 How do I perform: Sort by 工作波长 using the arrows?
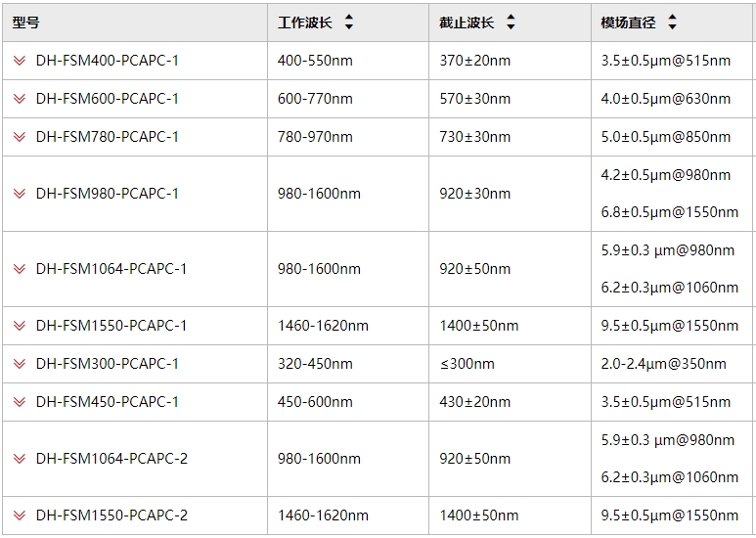tap(349, 22)
